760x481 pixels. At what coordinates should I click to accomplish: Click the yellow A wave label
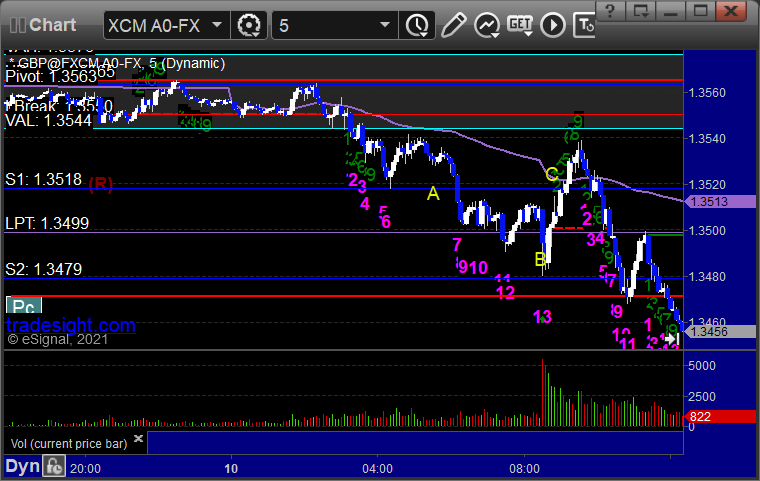click(x=433, y=194)
